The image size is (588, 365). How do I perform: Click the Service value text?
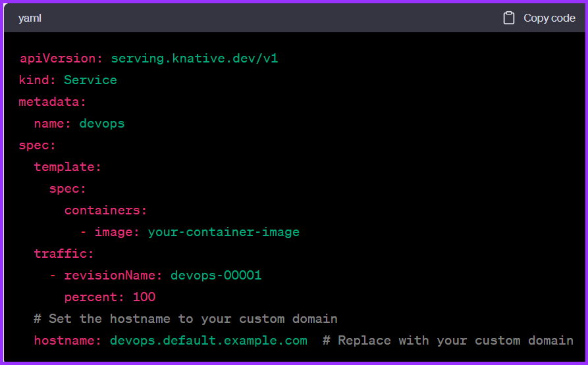pos(90,80)
